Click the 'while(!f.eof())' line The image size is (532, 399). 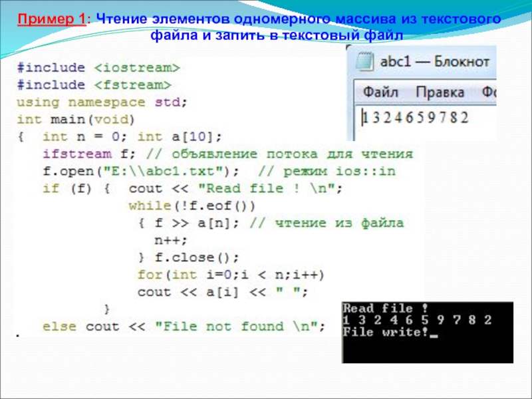192,205
